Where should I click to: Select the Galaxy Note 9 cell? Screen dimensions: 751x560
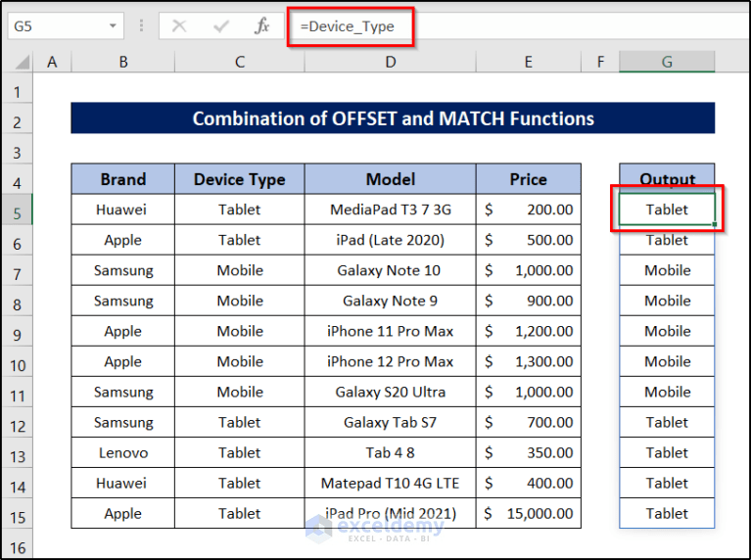(391, 301)
